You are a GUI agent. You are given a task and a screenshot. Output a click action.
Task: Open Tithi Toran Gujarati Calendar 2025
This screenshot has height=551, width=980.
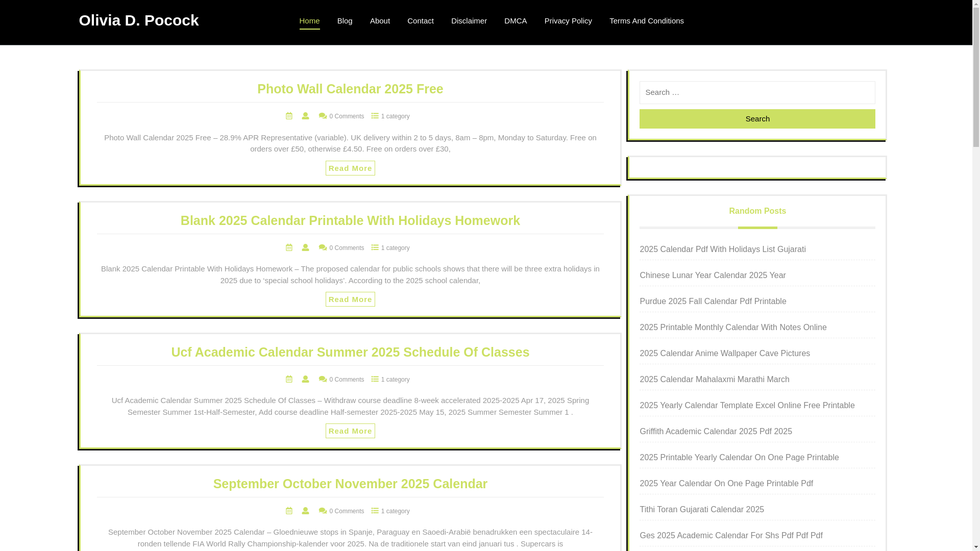tap(702, 510)
